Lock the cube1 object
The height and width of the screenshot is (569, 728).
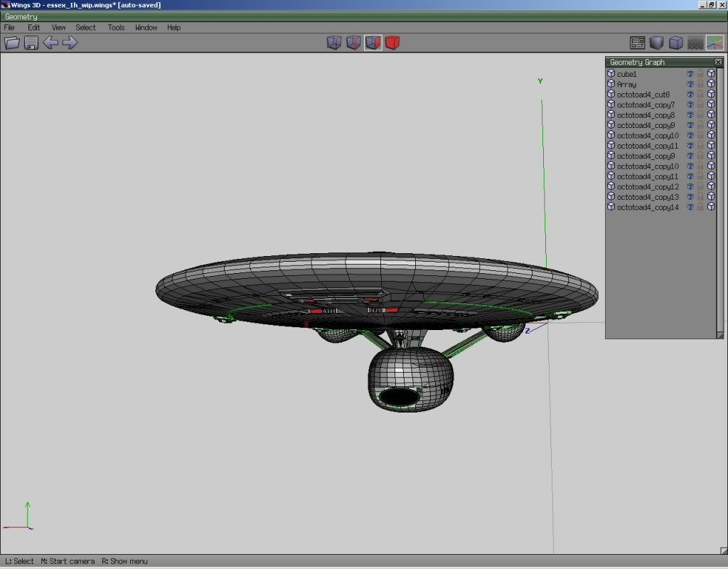pos(700,74)
